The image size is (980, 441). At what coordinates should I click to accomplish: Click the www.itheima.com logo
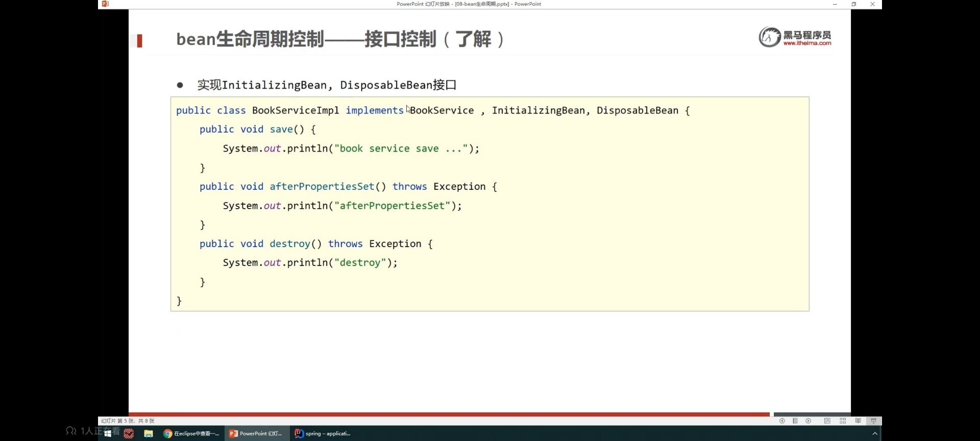click(795, 37)
